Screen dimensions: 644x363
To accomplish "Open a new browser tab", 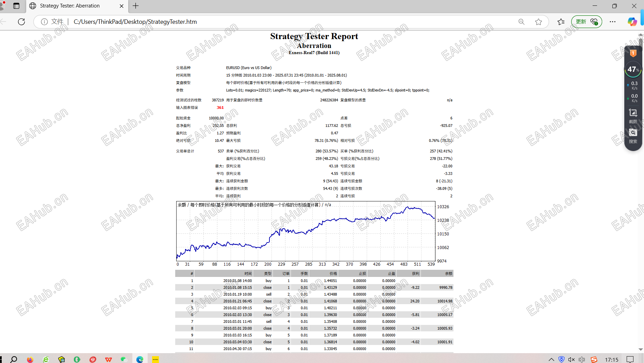I will [x=136, y=6].
